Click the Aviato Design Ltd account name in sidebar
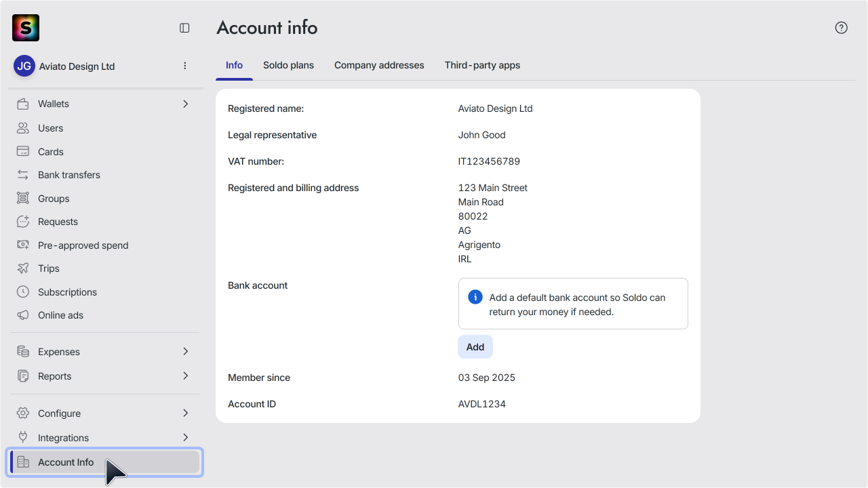Screen dimensions: 868x488 (77, 66)
